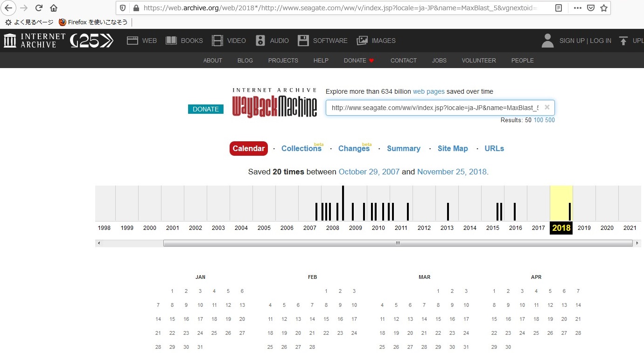
Task: Select year 2015 on the timeline
Action: (493, 228)
